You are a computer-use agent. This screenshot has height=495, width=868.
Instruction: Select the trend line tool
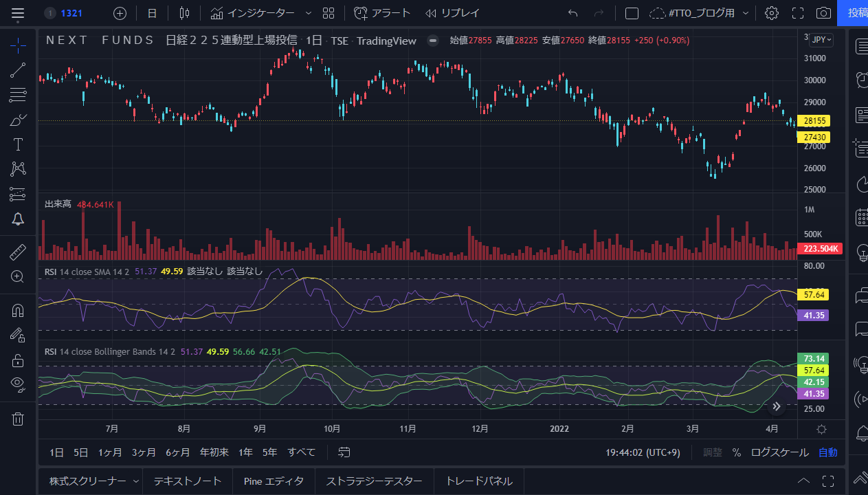17,69
